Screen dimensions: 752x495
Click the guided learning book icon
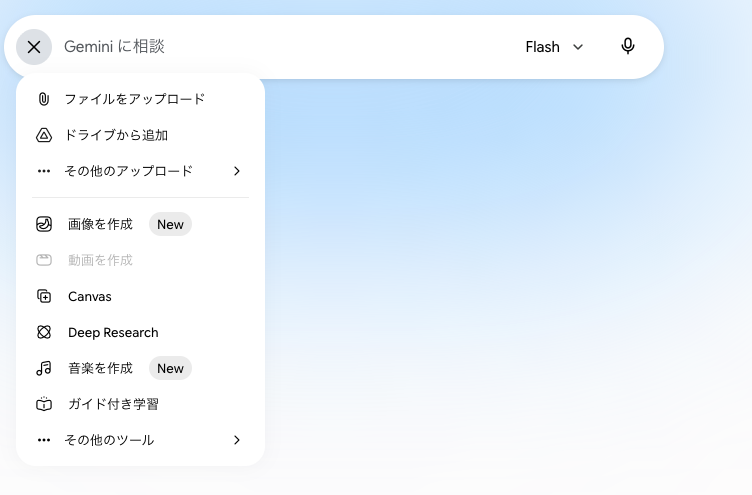44,404
